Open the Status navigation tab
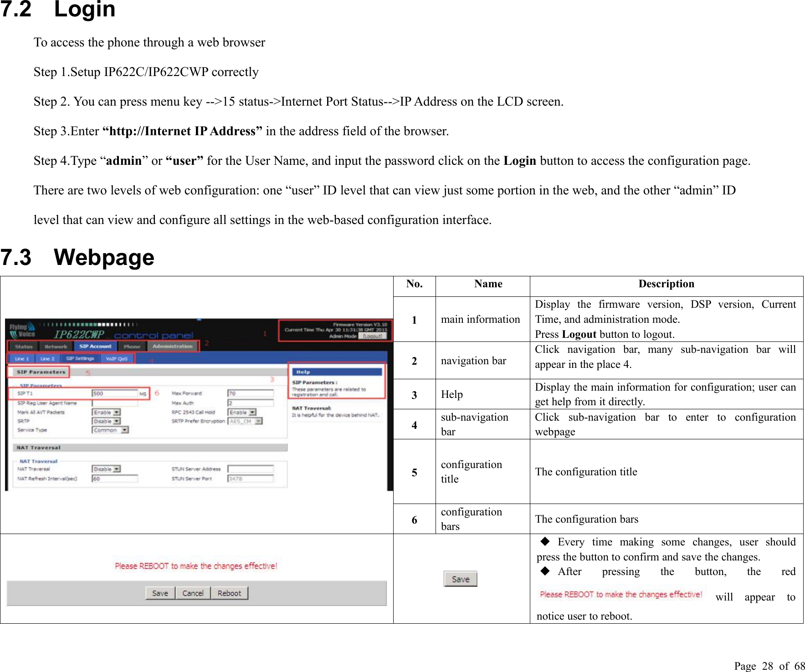The width and height of the screenshot is (805, 672). coord(24,346)
